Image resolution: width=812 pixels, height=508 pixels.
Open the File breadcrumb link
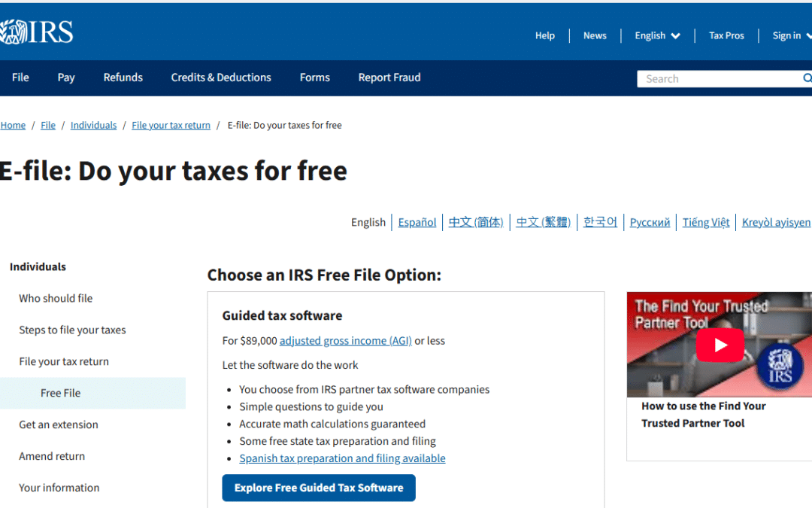(48, 126)
